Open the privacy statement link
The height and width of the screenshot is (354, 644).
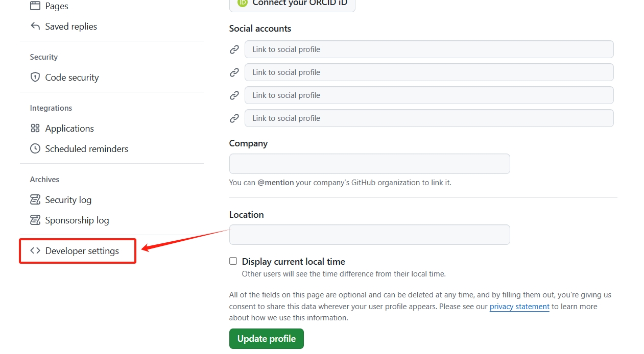(519, 307)
